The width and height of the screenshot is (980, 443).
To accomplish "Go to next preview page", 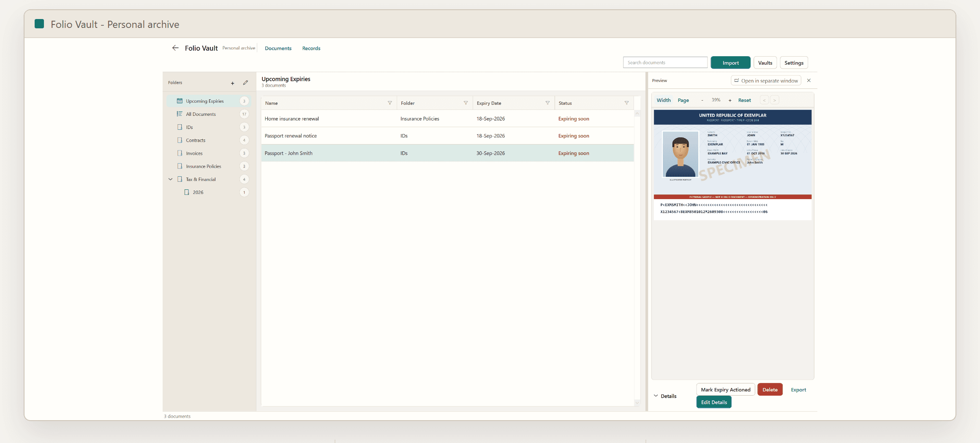I will click(x=774, y=100).
